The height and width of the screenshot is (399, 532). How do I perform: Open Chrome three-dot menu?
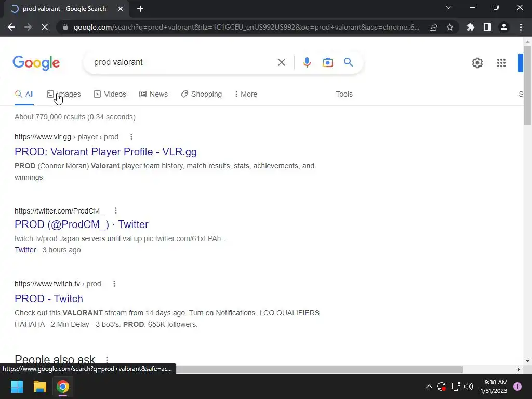tap(521, 27)
